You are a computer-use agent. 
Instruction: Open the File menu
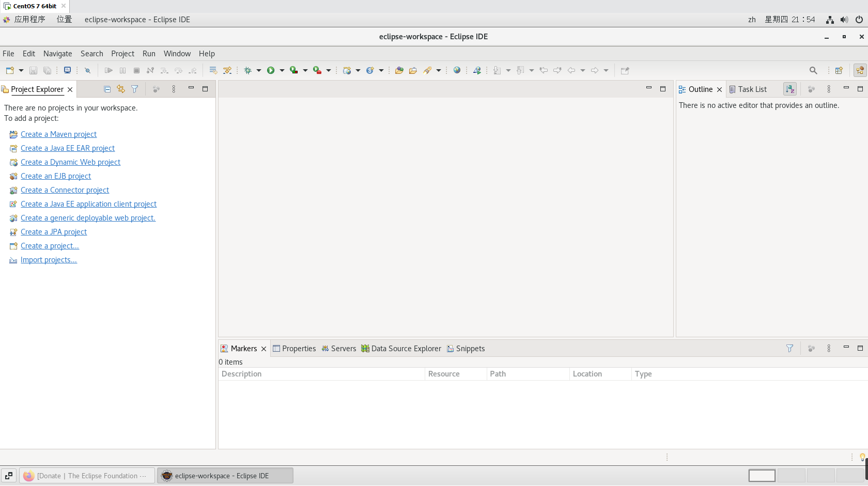pyautogui.click(x=8, y=54)
